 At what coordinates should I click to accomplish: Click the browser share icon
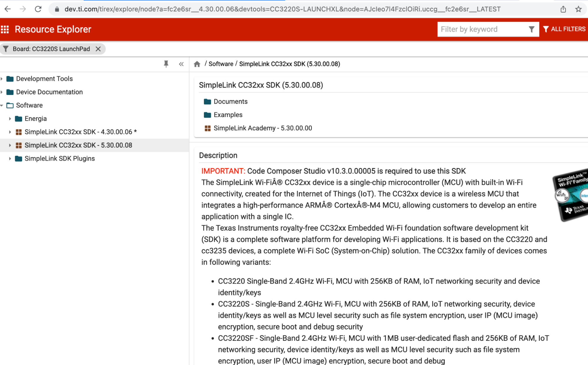point(563,9)
